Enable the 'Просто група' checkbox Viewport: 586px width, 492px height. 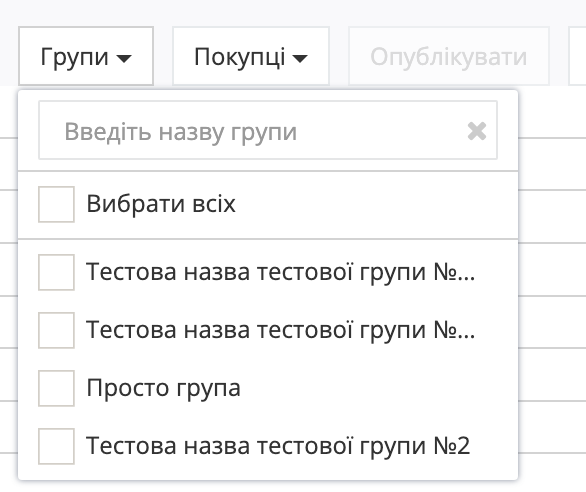(x=56, y=388)
